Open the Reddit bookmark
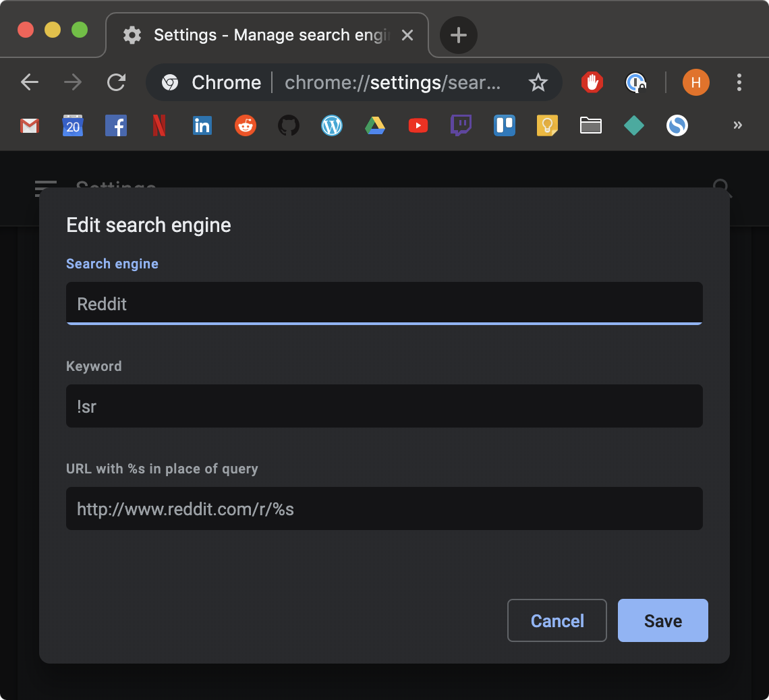This screenshot has height=700, width=769. pyautogui.click(x=246, y=126)
